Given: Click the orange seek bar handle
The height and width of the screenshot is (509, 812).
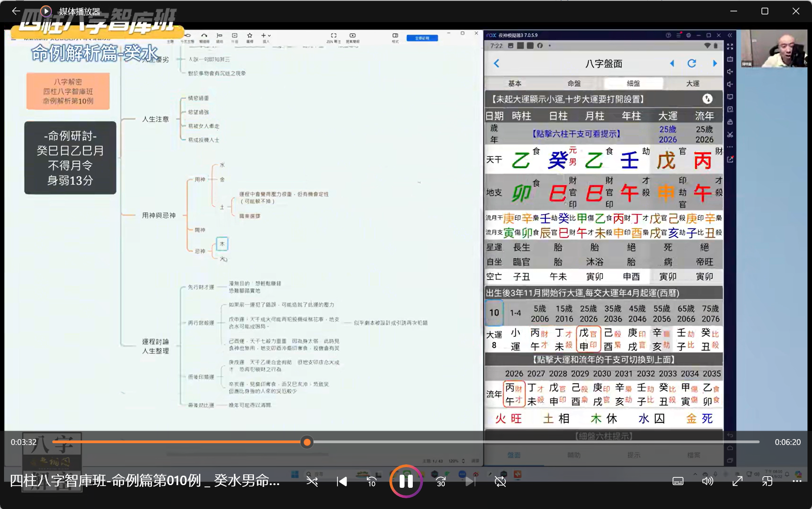Looking at the screenshot, I should pyautogui.click(x=307, y=442).
